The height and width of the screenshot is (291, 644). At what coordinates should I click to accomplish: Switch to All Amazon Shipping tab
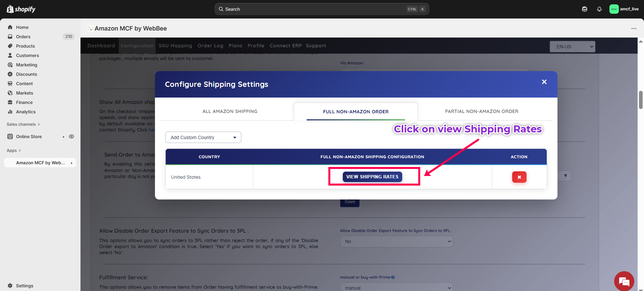click(x=230, y=111)
